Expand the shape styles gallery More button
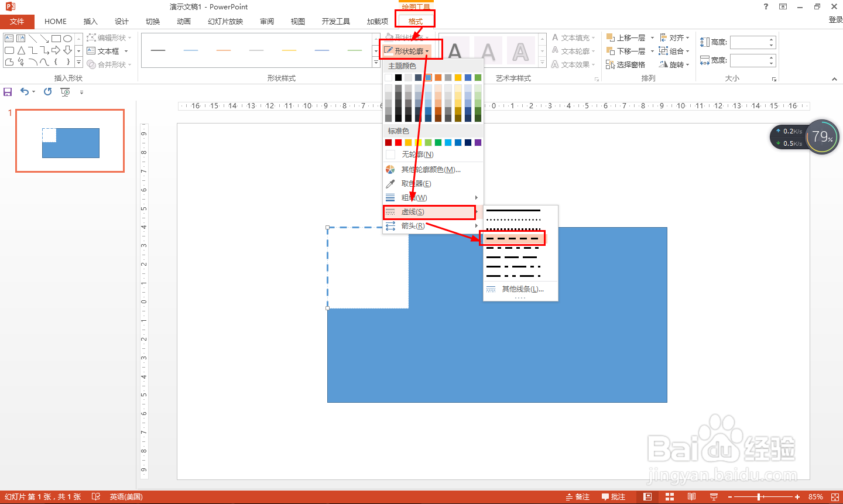843x504 pixels. 376,62
